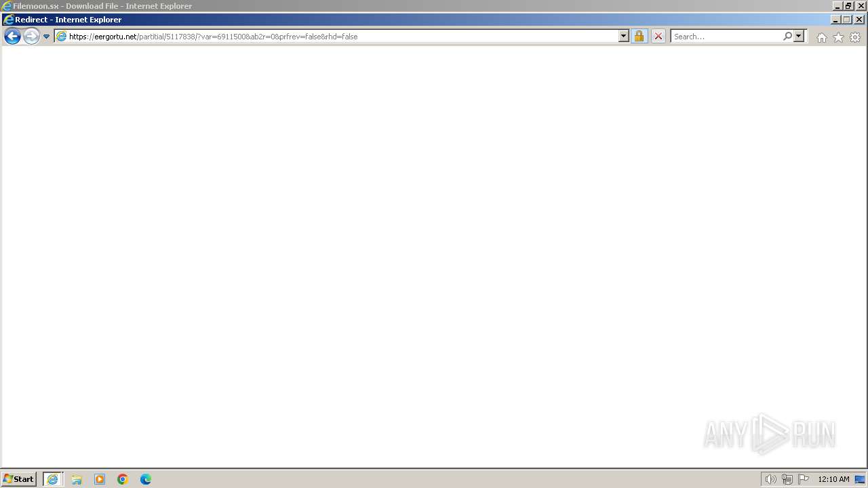Open the volume speaker tray icon
Viewport: 868px width, 488px height.
[770, 479]
